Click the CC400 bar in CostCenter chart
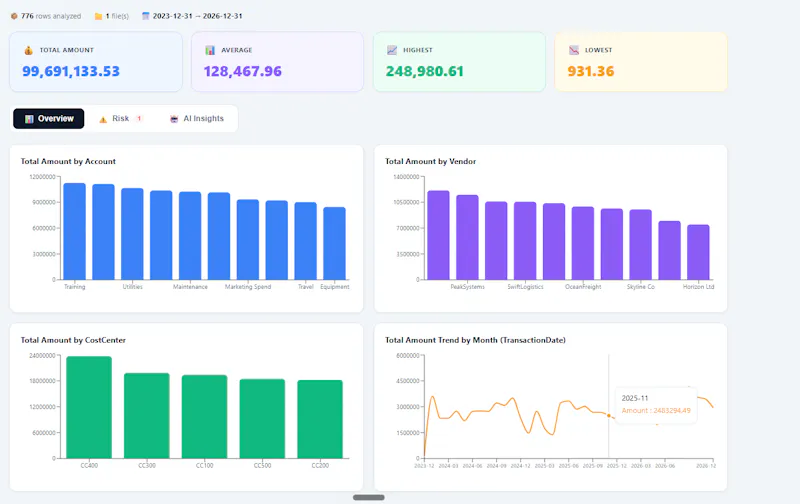The height and width of the screenshot is (504, 800). pyautogui.click(x=89, y=407)
